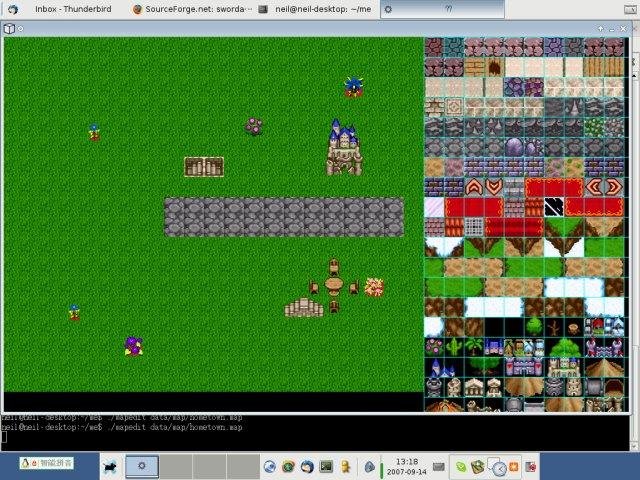This screenshot has height=480, width=640.
Task: Click second mapedit hometown.map terminal line
Action: pyautogui.click(x=122, y=427)
